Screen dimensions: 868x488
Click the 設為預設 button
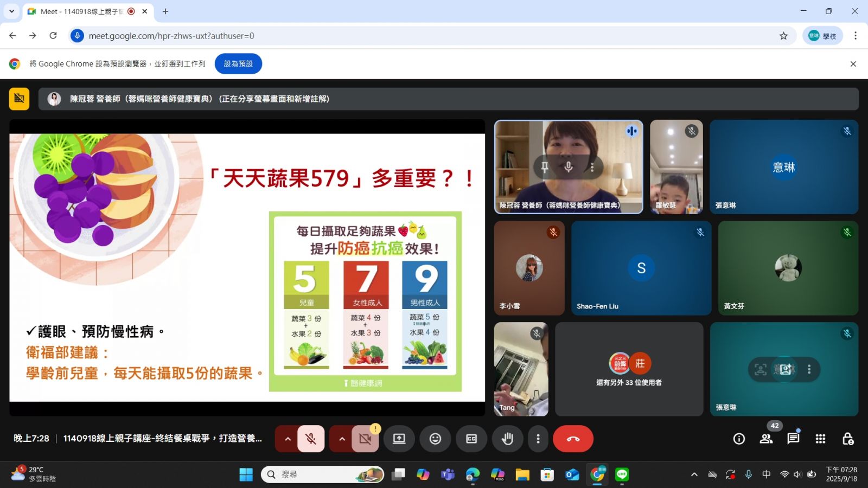point(238,63)
